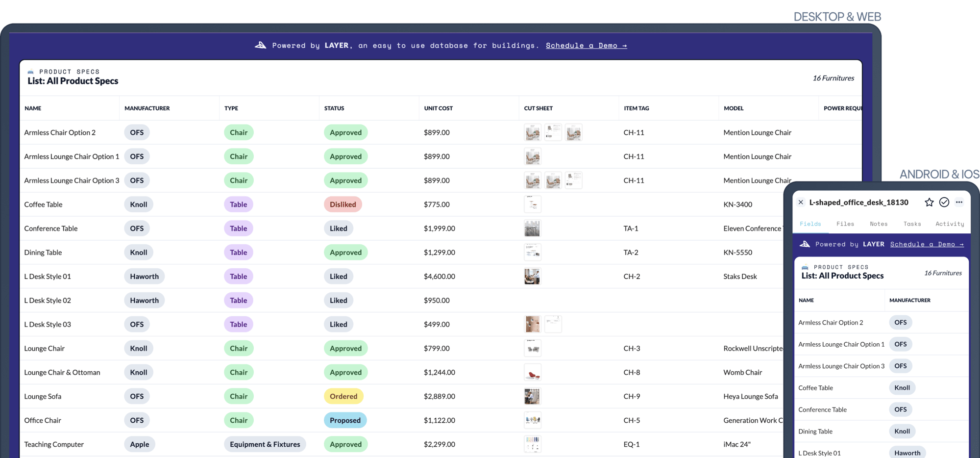Open first cut sheet thumbnail for Armless Chair Option 2
This screenshot has width=980, height=458.
533,132
